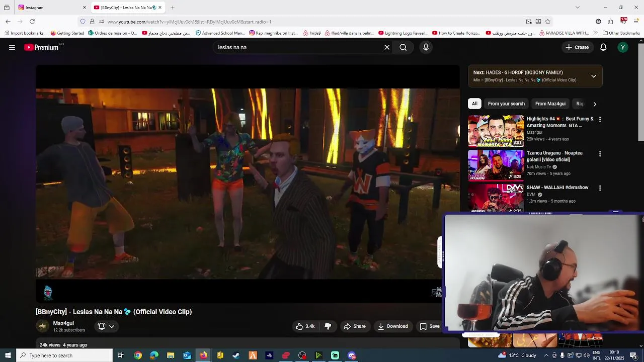Open the Maz4gui channel avatar
The height and width of the screenshot is (362, 644).
[x=43, y=326]
